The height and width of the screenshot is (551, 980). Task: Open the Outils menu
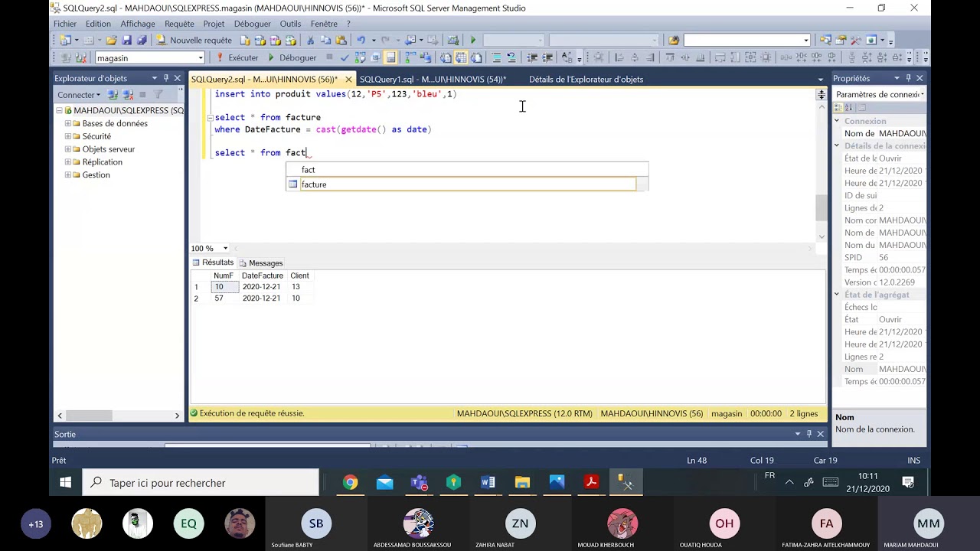290,24
